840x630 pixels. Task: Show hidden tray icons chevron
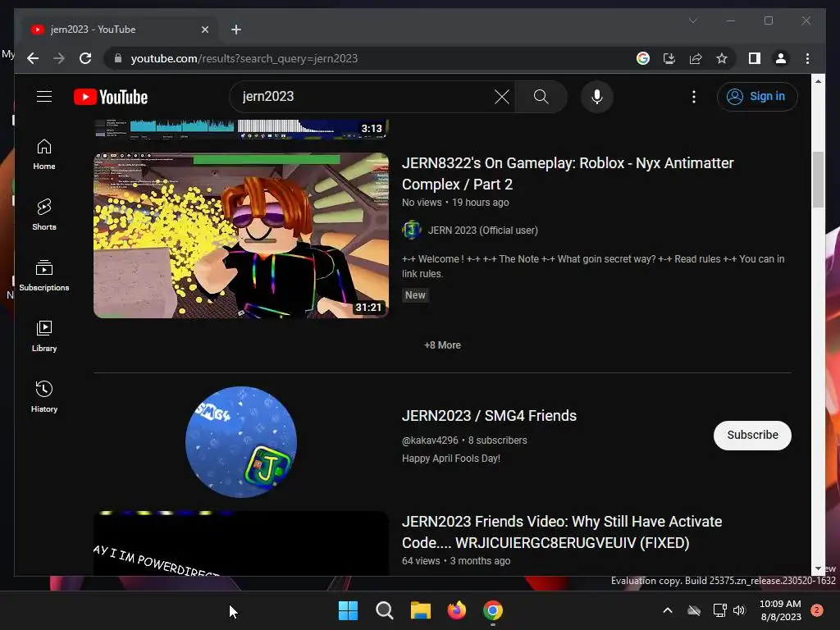click(668, 610)
